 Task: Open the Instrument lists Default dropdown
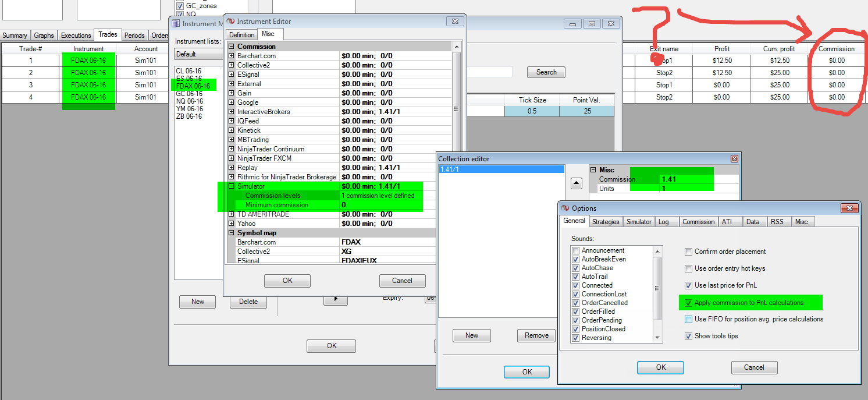coord(199,54)
